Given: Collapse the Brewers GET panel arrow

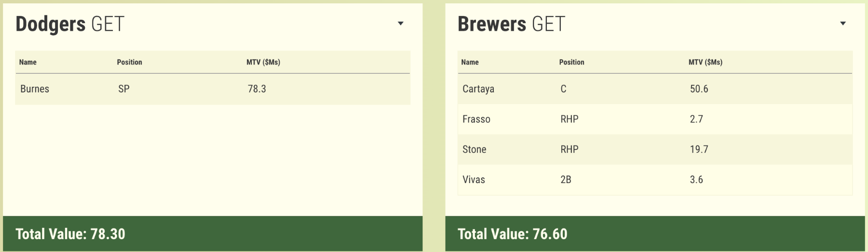Looking at the screenshot, I should pyautogui.click(x=842, y=24).
